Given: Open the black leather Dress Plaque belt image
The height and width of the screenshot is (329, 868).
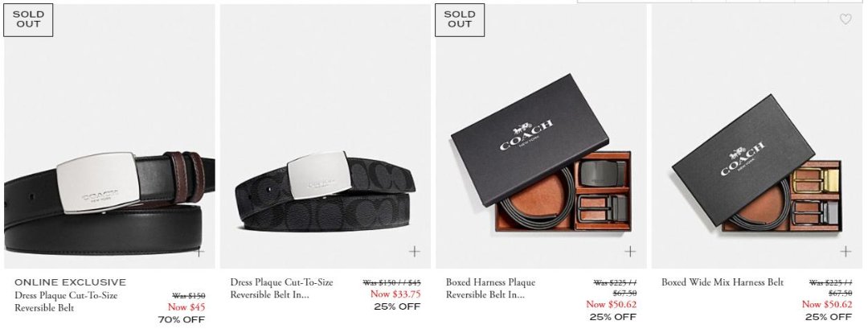Looking at the screenshot, I should (109, 136).
